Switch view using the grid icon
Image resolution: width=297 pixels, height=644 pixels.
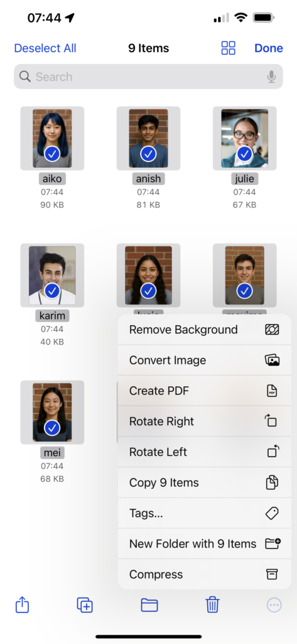(228, 48)
